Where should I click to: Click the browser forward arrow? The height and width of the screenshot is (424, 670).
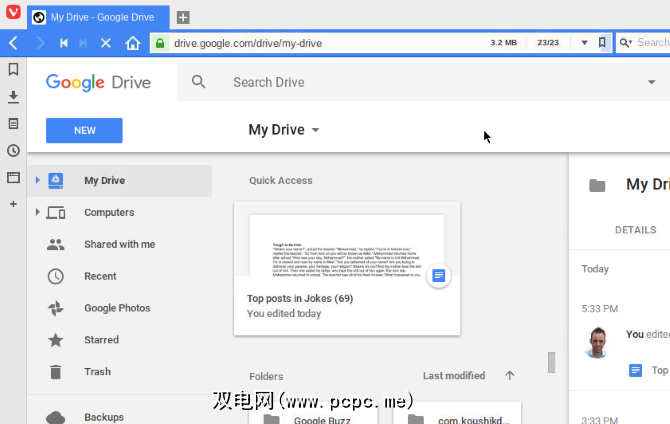coord(40,43)
